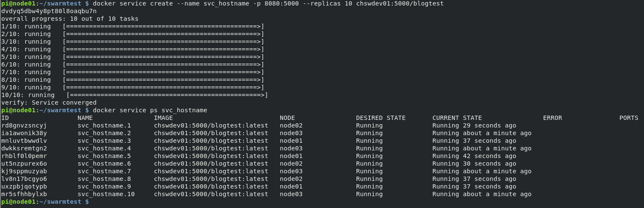Click the 'docker service ps svc_hostname' command

[150, 110]
